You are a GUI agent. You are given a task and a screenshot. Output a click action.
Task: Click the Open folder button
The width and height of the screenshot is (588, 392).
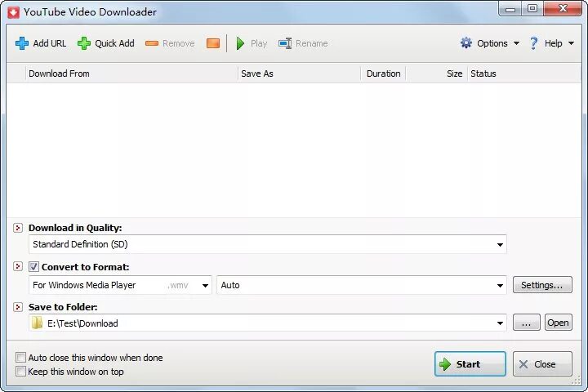[559, 323]
